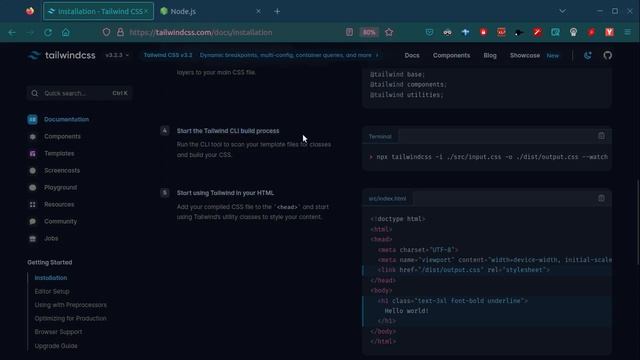
Task: Click the red Y extension icon
Action: pos(609,32)
